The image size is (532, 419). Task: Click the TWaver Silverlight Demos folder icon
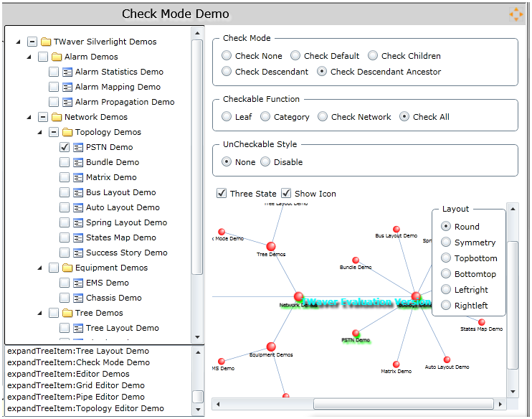pyautogui.click(x=46, y=42)
